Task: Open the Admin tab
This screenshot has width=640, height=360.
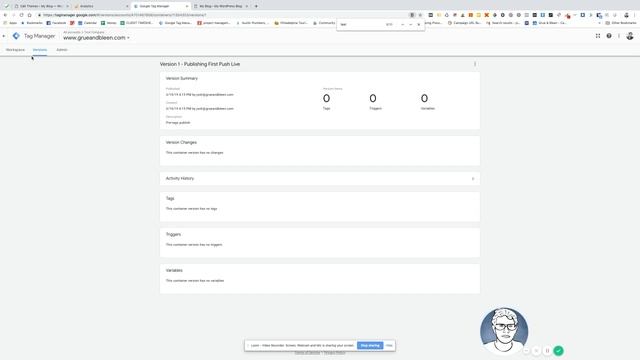Action: click(62, 50)
